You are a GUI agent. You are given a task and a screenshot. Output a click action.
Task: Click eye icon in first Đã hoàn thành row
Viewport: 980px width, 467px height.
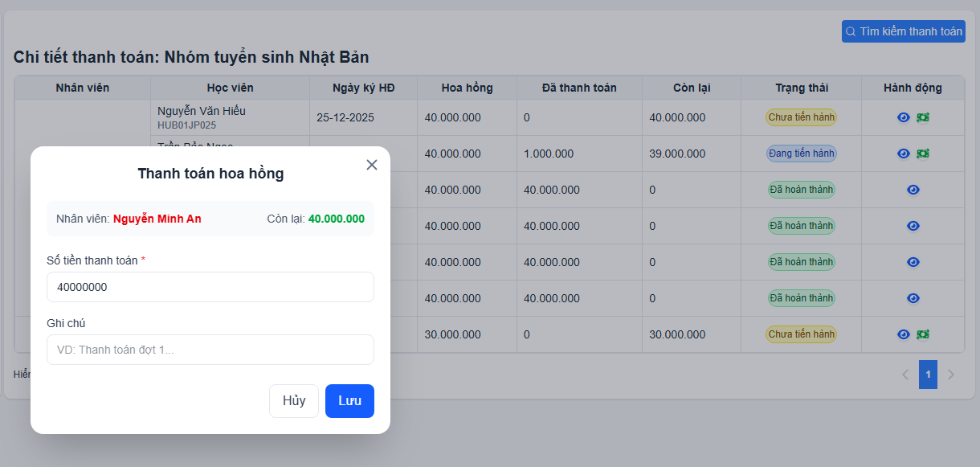913,190
